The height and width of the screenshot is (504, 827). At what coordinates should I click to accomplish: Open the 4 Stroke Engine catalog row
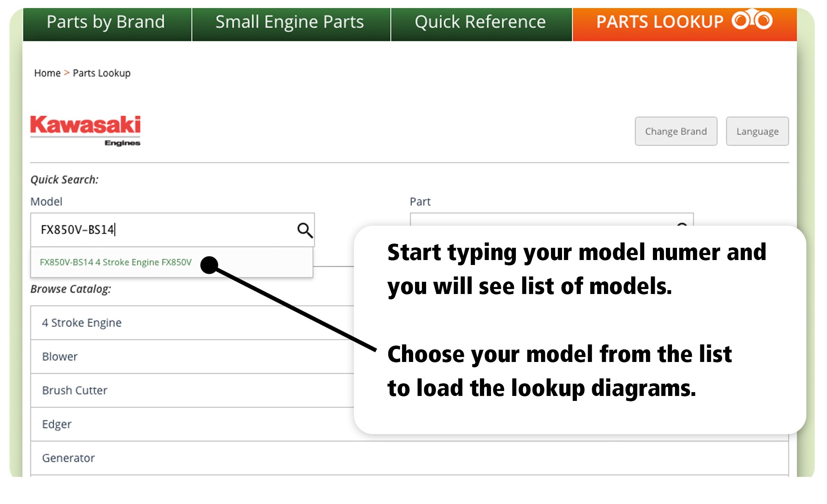193,323
